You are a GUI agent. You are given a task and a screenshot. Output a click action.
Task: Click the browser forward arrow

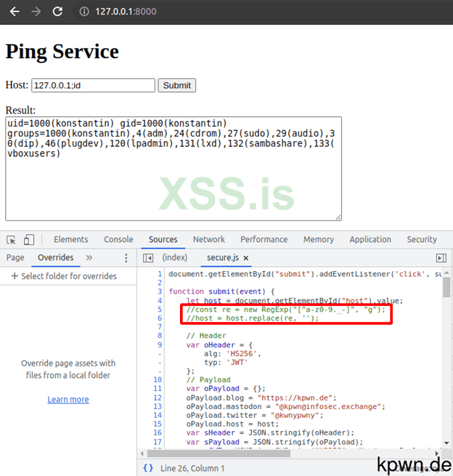(x=36, y=12)
